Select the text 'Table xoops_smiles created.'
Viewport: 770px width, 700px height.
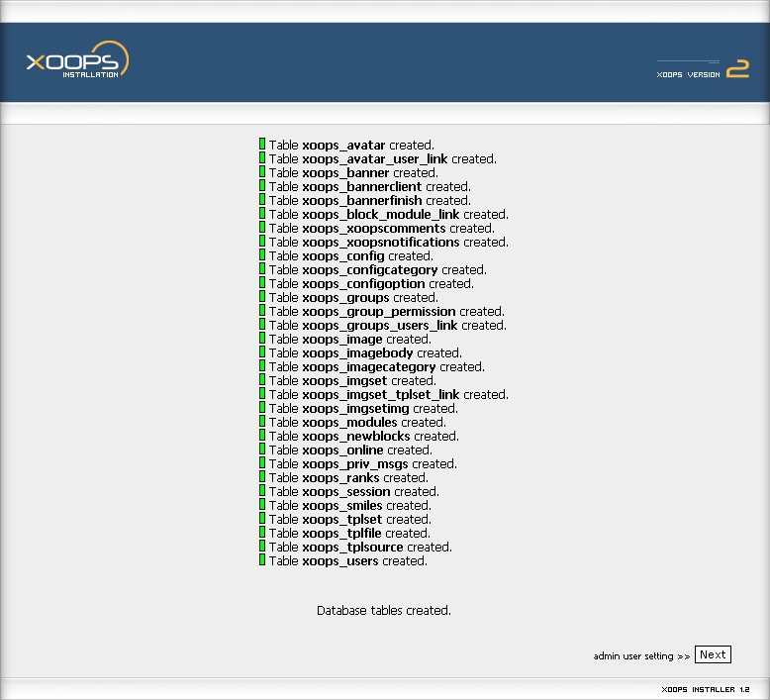[x=350, y=505]
